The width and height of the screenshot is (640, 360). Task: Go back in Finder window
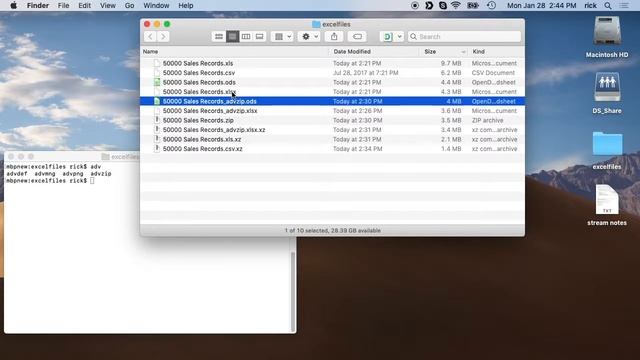(150, 37)
